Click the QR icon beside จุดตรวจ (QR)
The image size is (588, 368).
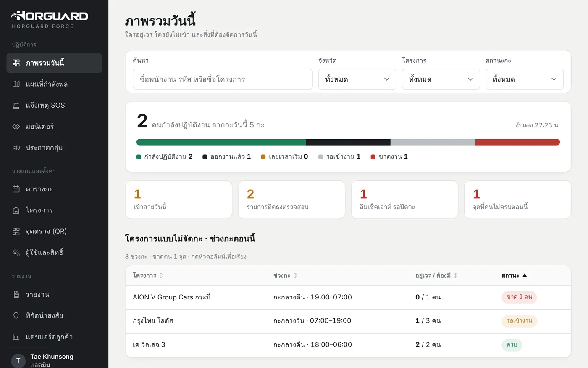pyautogui.click(x=16, y=231)
